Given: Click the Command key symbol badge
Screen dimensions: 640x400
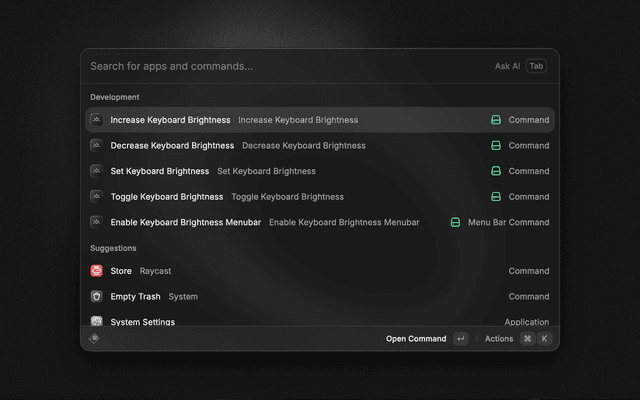Looking at the screenshot, I should click(528, 339).
